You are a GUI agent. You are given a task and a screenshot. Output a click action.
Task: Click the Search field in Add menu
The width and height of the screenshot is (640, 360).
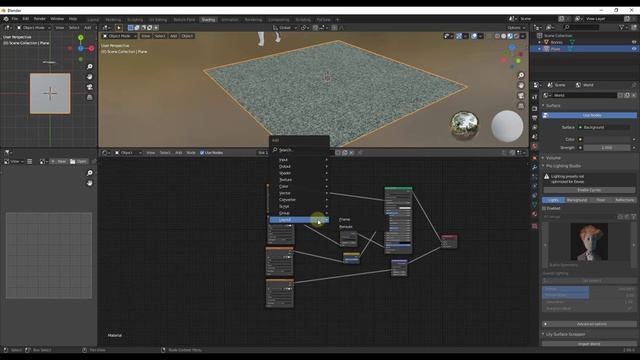[299, 150]
